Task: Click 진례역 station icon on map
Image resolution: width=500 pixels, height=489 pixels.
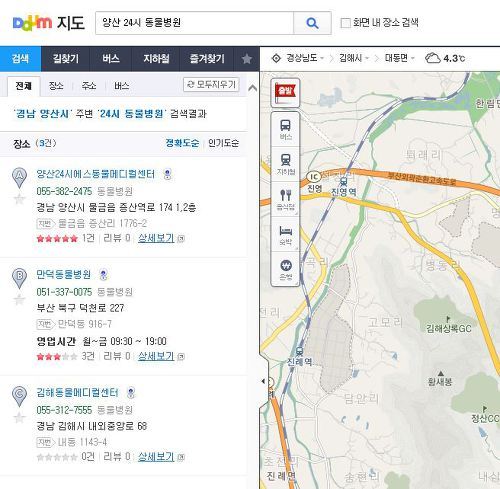Action: 299,352
